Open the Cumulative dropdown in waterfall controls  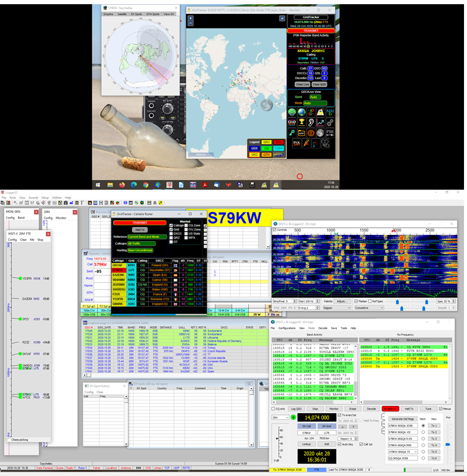click(369, 308)
